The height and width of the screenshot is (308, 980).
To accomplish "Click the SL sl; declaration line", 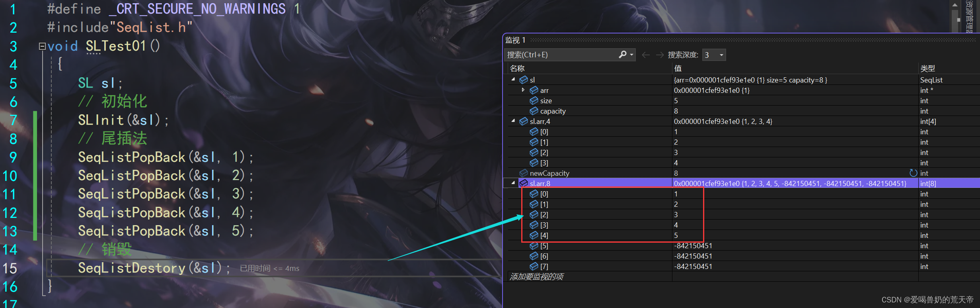I will 100,83.
